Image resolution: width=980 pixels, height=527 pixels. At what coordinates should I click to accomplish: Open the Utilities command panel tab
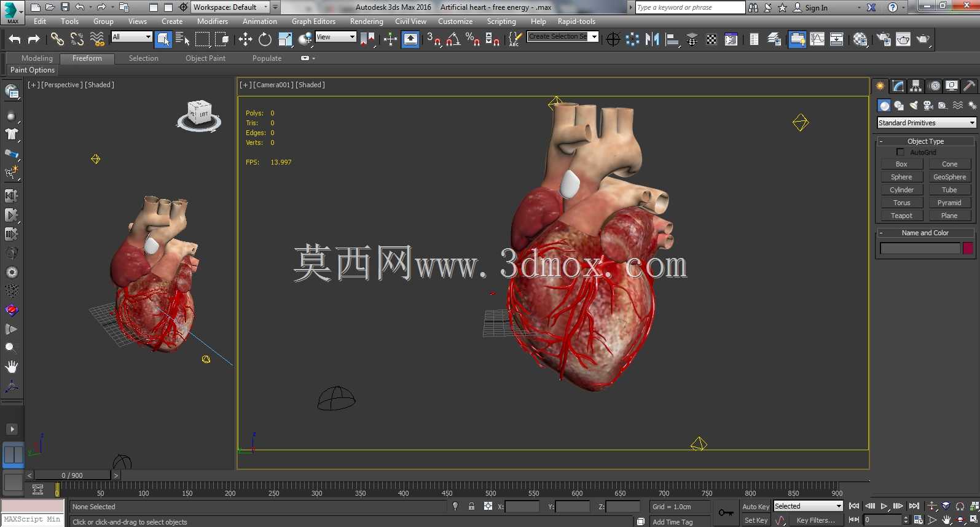[x=969, y=86]
